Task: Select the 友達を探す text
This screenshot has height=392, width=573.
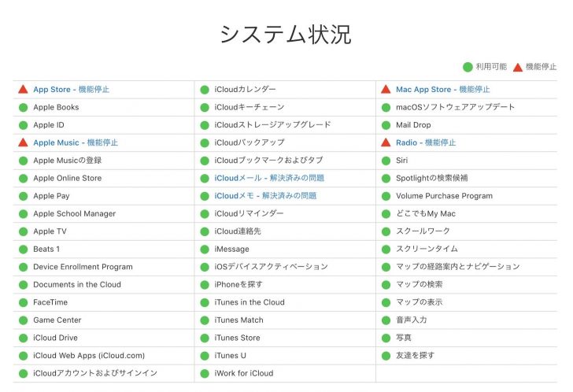Action: 416,356
